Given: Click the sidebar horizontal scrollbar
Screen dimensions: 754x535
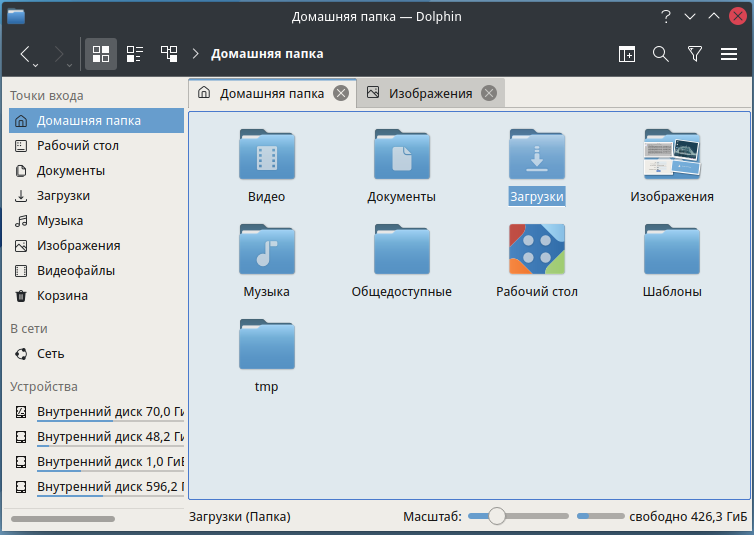Looking at the screenshot, I should (62, 519).
